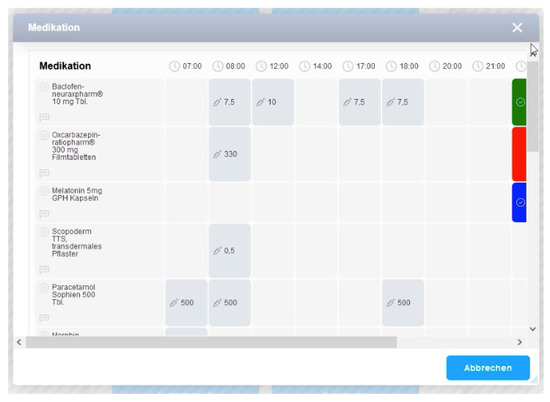The width and height of the screenshot is (550, 402).
Task: Click the clock icon for 14:00 column
Action: pos(304,66)
